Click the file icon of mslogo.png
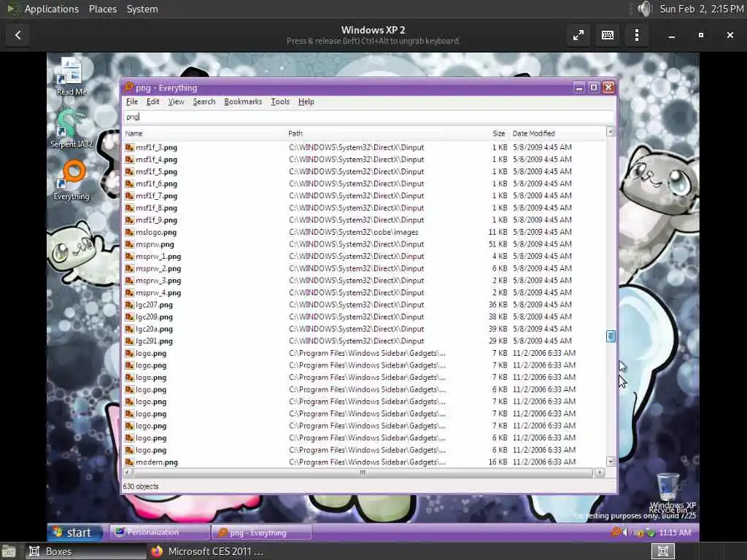Viewport: 747px width, 560px height. 129,232
